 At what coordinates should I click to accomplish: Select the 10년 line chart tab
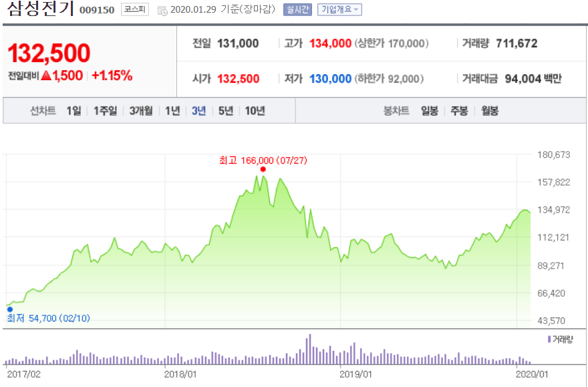click(x=255, y=111)
